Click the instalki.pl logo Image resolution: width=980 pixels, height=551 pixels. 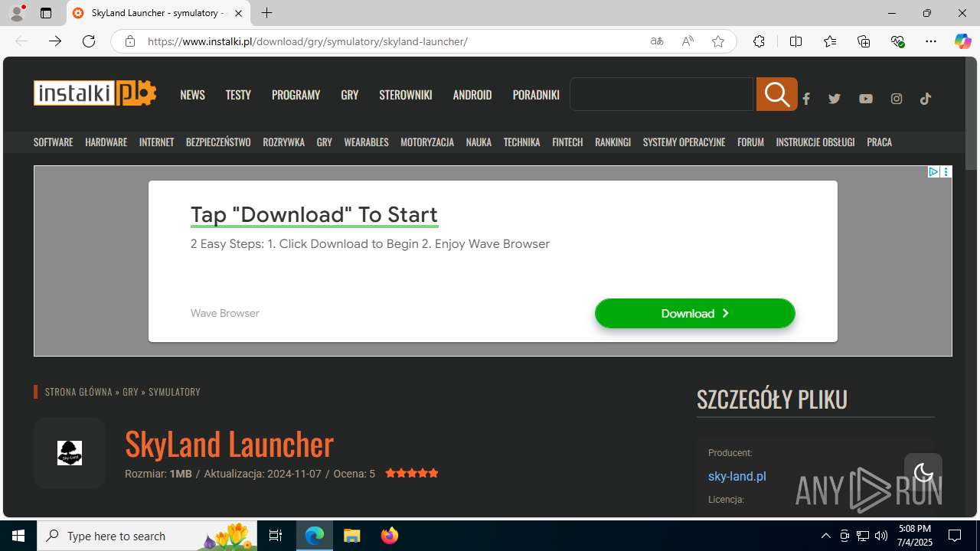tap(95, 93)
